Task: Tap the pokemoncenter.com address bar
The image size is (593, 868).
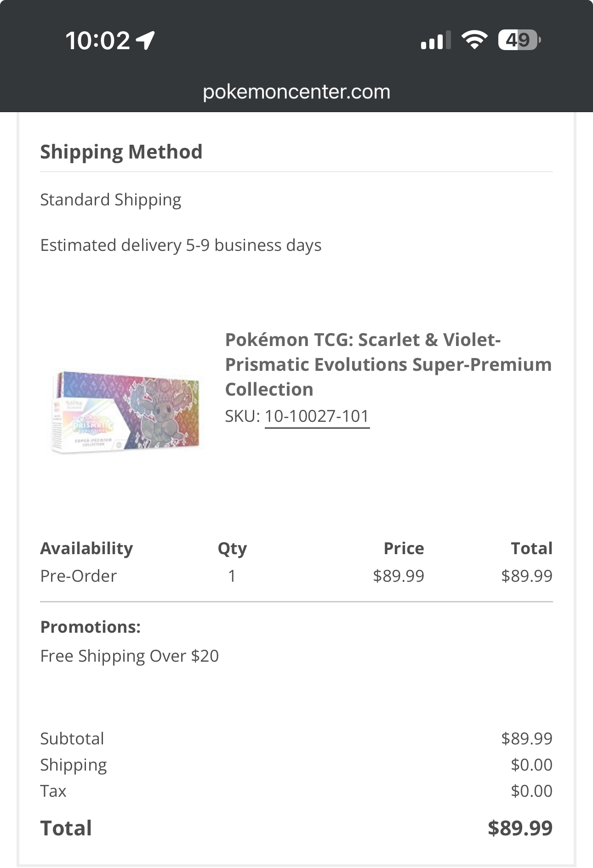Action: [296, 92]
